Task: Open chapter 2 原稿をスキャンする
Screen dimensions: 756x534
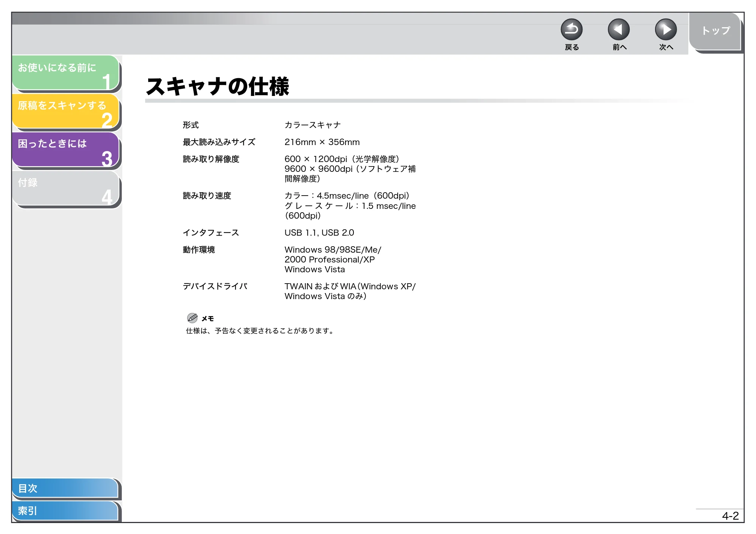Action: pos(66,111)
